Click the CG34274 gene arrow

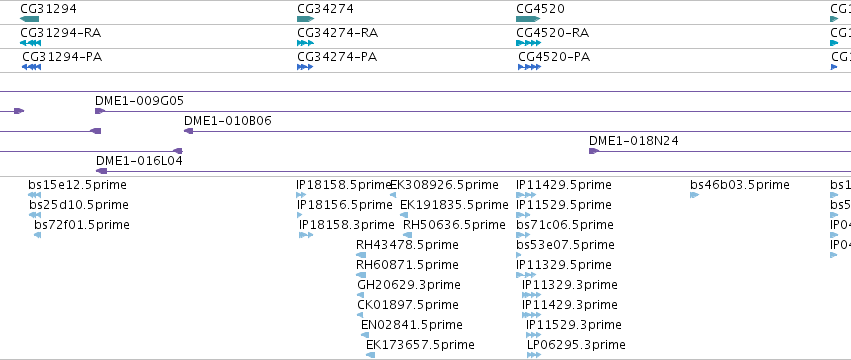click(306, 19)
